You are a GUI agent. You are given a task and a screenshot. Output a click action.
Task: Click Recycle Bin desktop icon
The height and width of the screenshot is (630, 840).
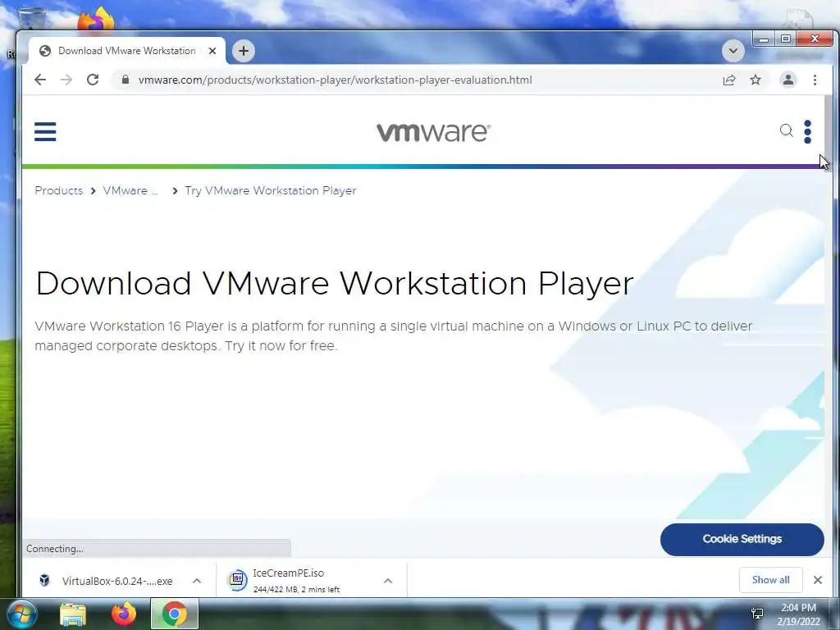click(32, 17)
